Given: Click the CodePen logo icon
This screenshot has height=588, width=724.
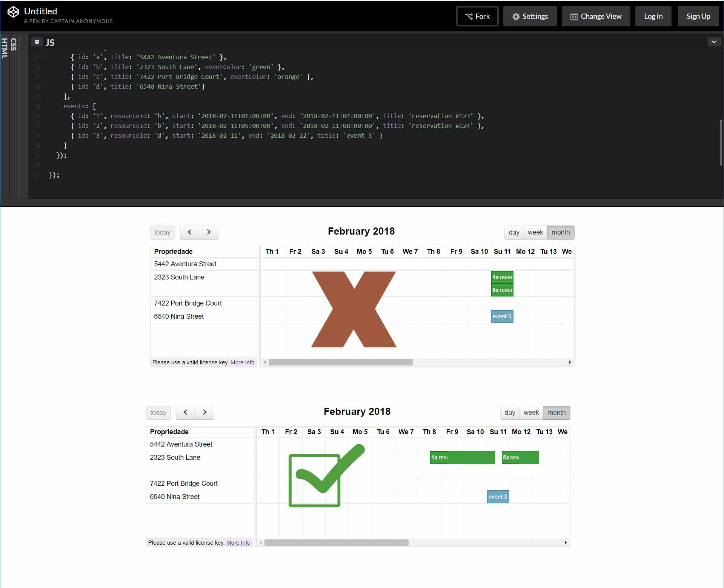Looking at the screenshot, I should pos(13,12).
